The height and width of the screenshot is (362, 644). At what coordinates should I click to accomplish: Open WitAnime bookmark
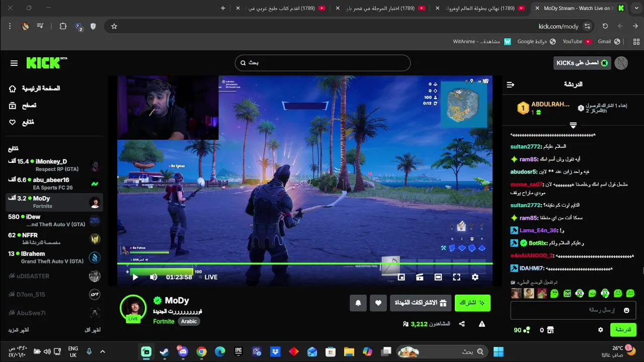point(482,41)
